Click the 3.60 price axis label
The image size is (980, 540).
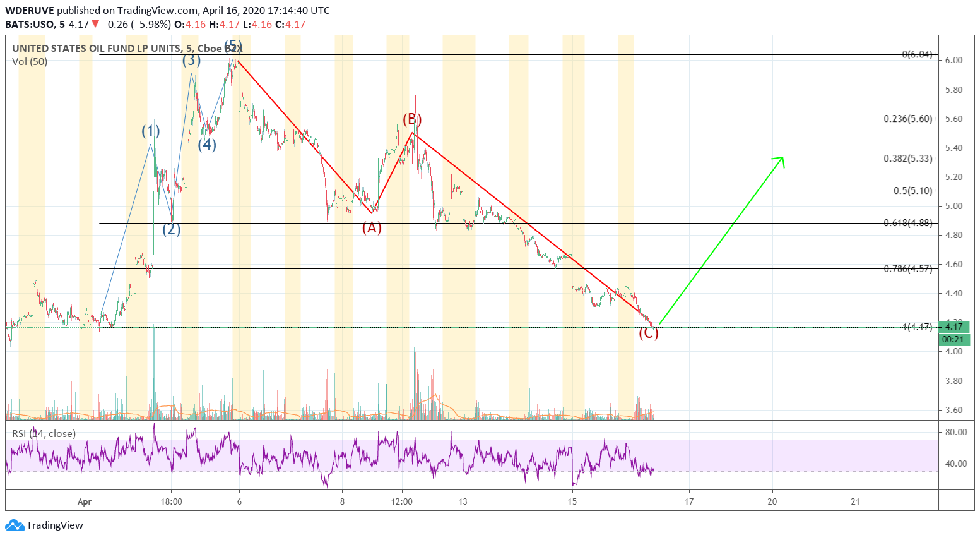point(953,410)
